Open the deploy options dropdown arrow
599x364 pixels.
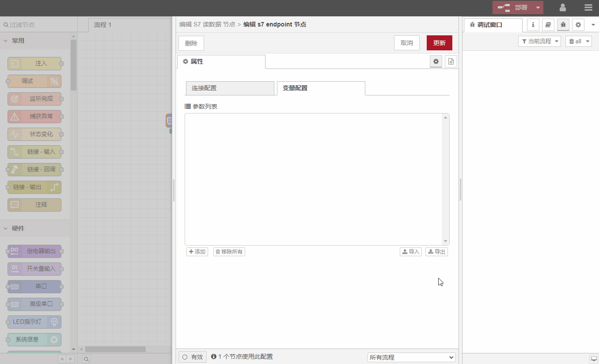pyautogui.click(x=538, y=8)
